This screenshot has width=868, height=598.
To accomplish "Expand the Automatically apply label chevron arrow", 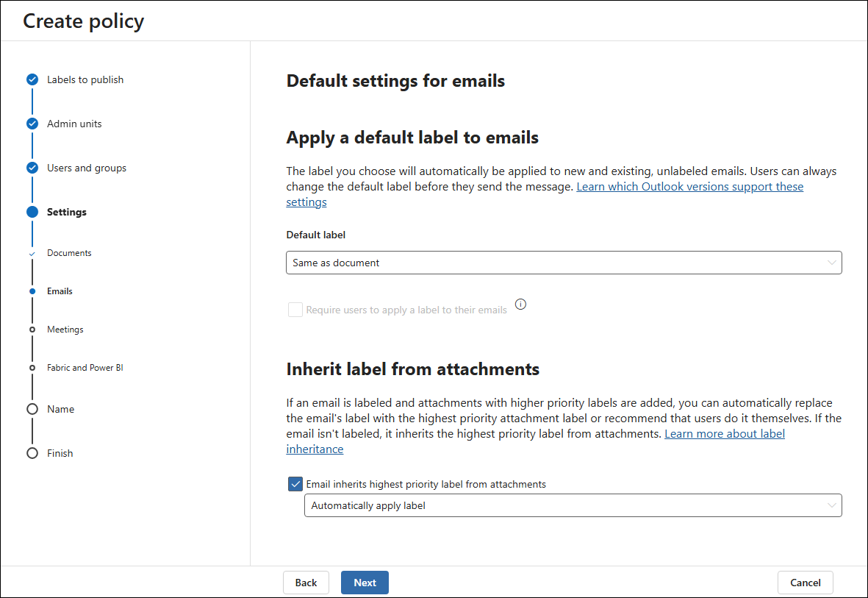I will click(831, 505).
